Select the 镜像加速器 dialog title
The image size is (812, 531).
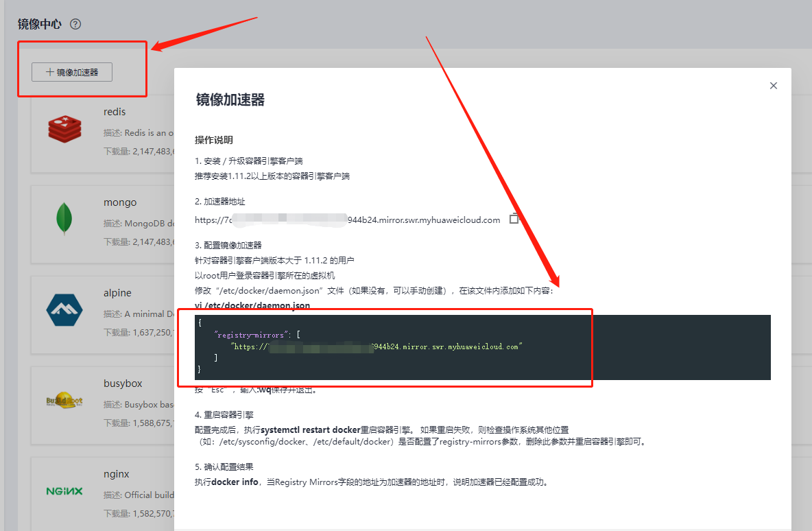(x=230, y=99)
